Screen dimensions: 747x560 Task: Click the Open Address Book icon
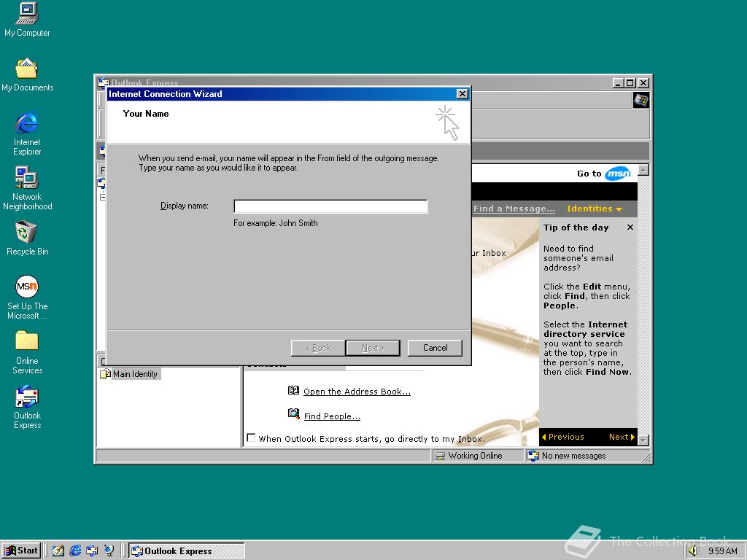tap(293, 391)
